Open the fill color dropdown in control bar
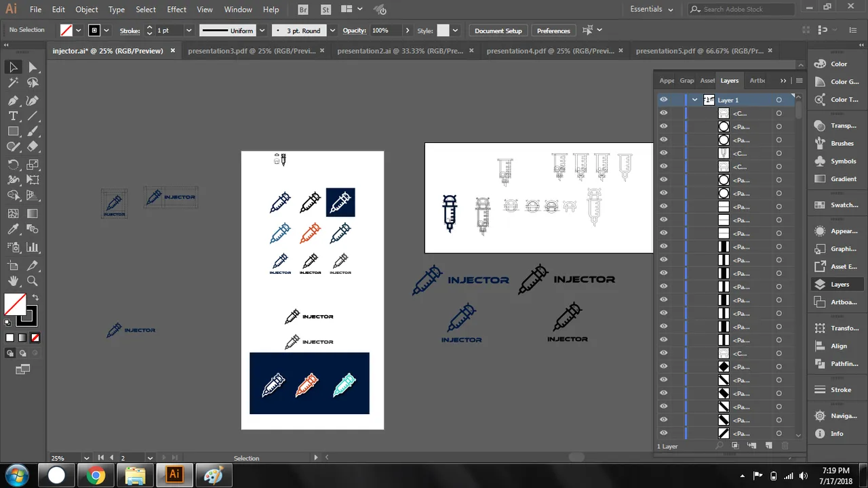This screenshot has width=868, height=488. coord(79,30)
